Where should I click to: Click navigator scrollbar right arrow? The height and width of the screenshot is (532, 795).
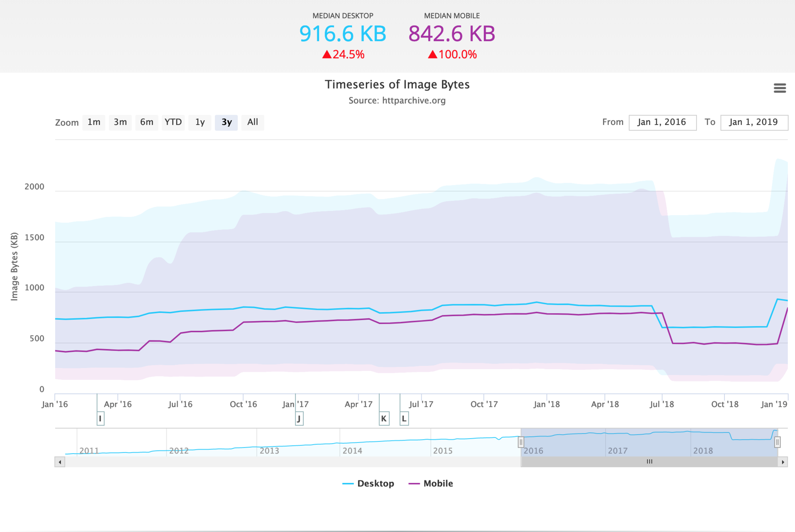click(783, 462)
